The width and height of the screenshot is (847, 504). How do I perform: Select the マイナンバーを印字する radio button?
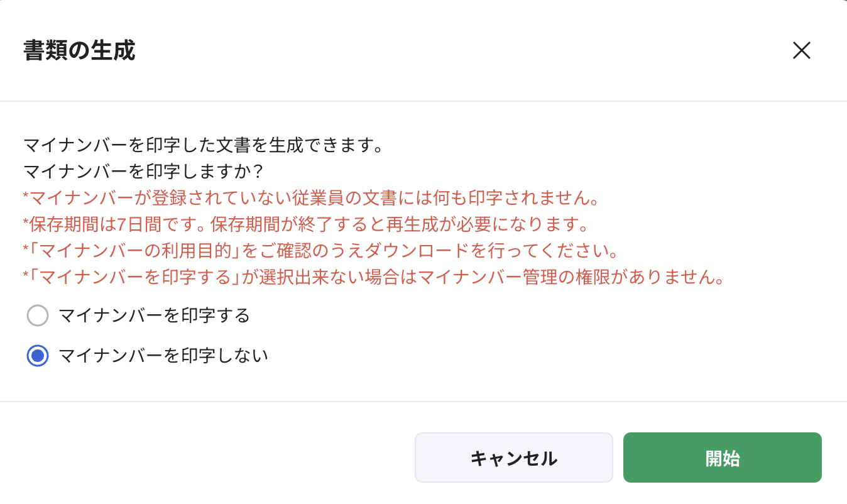pos(38,316)
